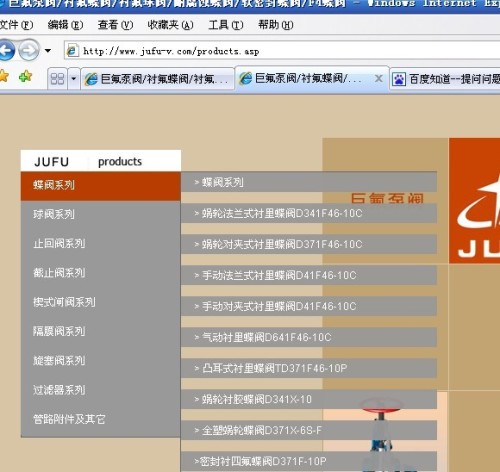
Task: Open 蜗轮法兰式衬里蝶阀D341F46-10C product
Action: click(309, 213)
